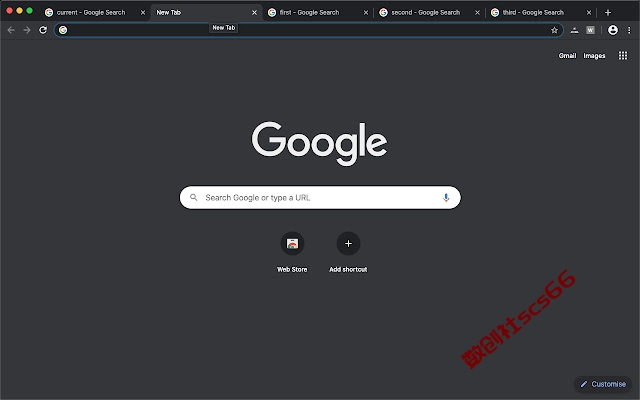Viewport: 640px width, 400px height.
Task: Open the profile avatar menu
Action: [x=613, y=30]
